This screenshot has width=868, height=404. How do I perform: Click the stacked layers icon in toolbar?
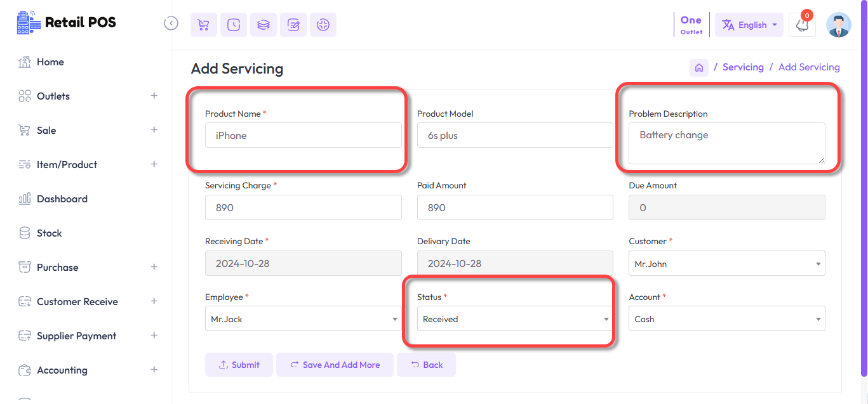coord(264,25)
